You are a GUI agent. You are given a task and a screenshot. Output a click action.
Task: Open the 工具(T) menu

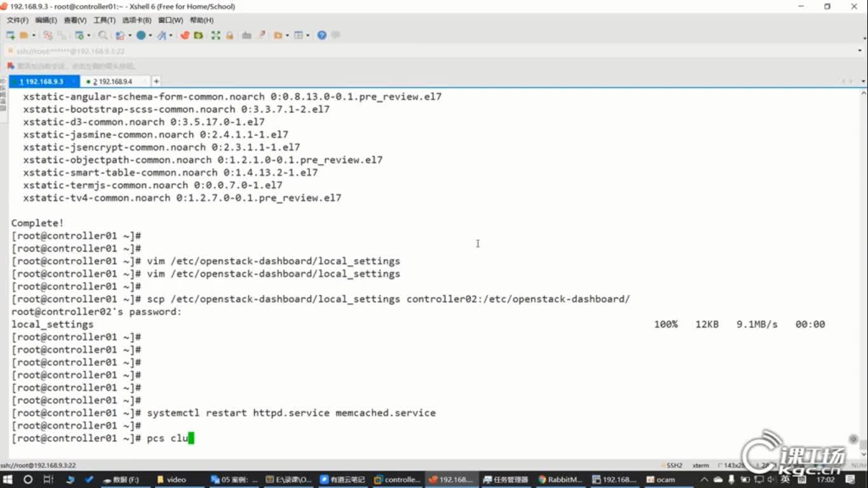103,20
